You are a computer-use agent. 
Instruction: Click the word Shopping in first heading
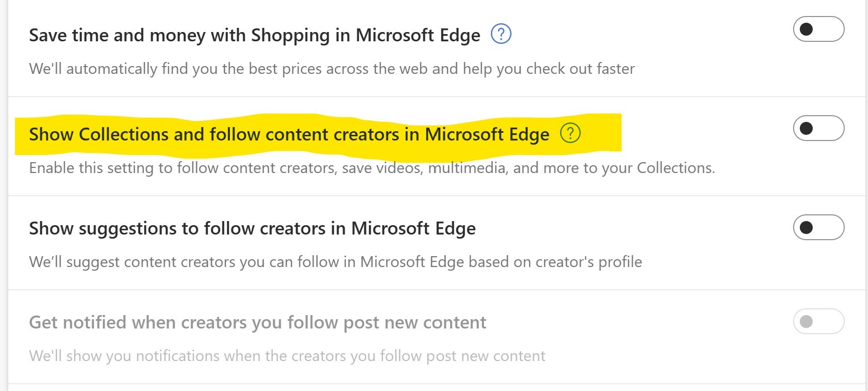point(290,35)
